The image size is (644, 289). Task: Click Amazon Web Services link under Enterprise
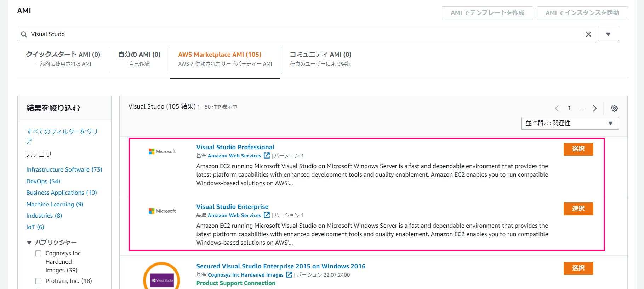coord(234,215)
